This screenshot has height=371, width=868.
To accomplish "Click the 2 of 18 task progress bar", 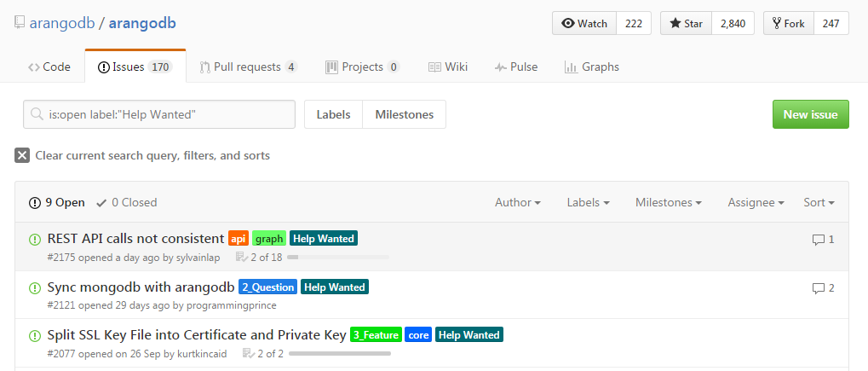I will [337, 258].
